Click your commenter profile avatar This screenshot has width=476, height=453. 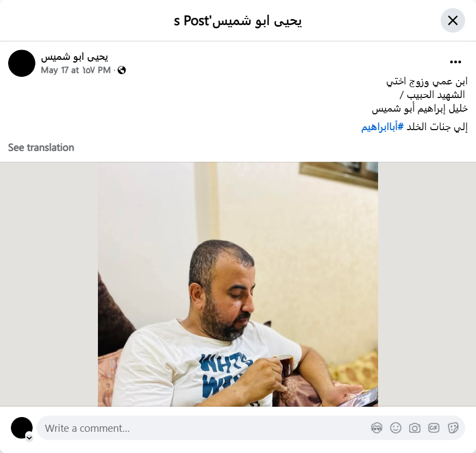tap(22, 428)
